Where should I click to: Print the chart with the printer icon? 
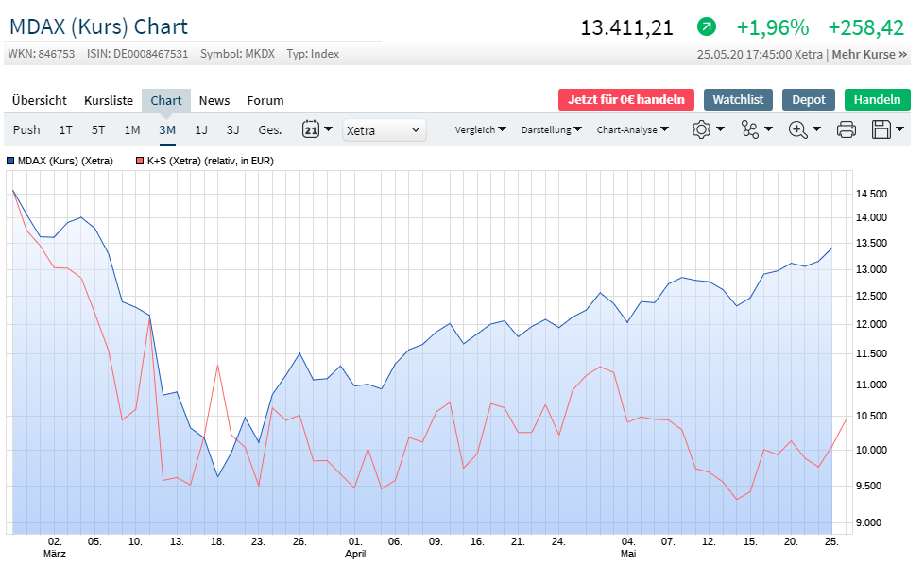tap(847, 129)
